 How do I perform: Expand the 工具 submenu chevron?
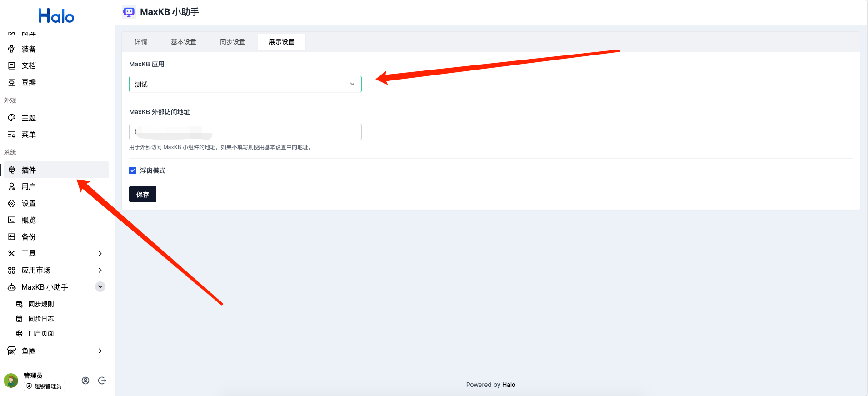[100, 253]
